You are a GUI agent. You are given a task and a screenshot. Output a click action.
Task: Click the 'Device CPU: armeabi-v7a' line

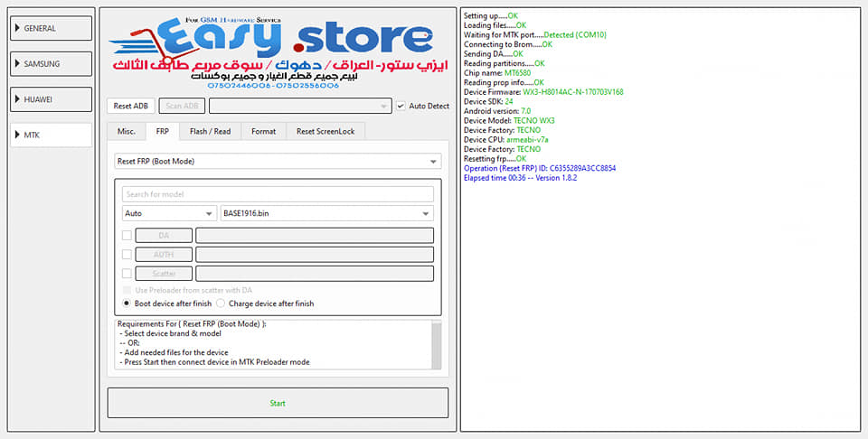tap(506, 140)
